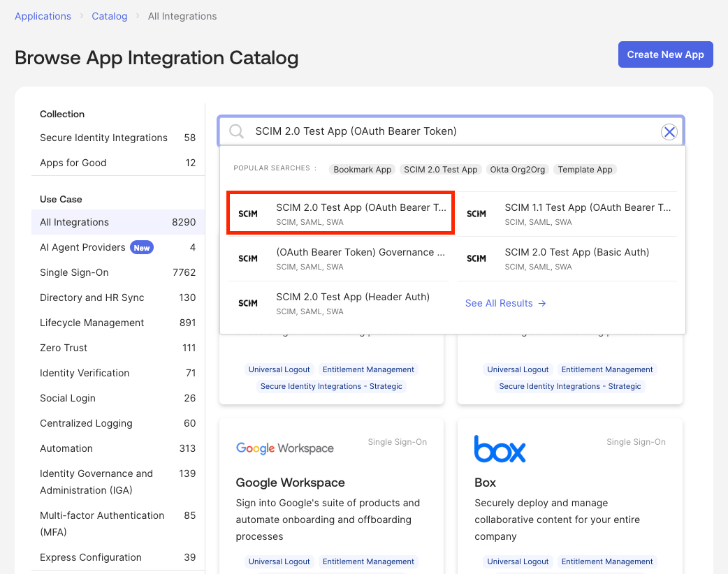Click Universal Logout tag on Box card
This screenshot has width=728, height=574.
518,561
